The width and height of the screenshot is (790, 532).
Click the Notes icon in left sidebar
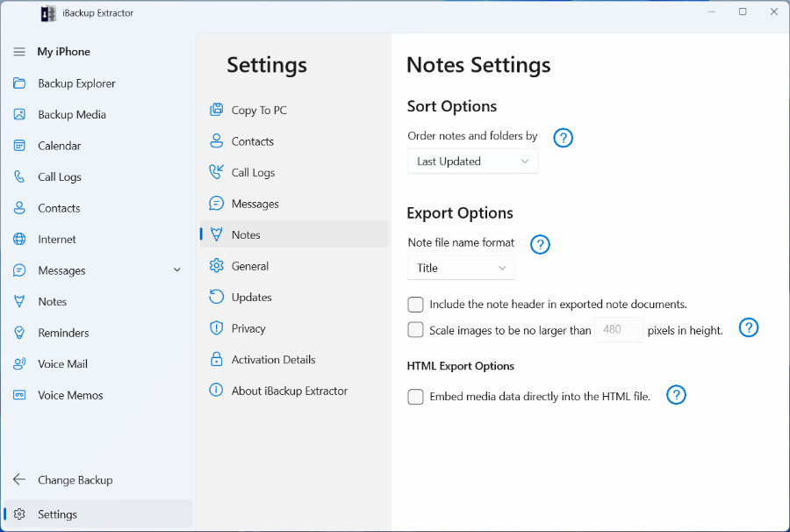tap(19, 302)
